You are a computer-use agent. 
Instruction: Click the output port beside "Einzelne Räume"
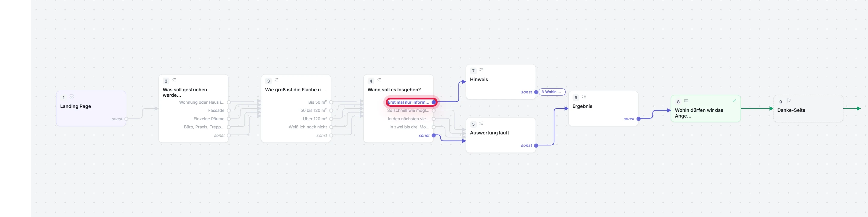point(229,119)
